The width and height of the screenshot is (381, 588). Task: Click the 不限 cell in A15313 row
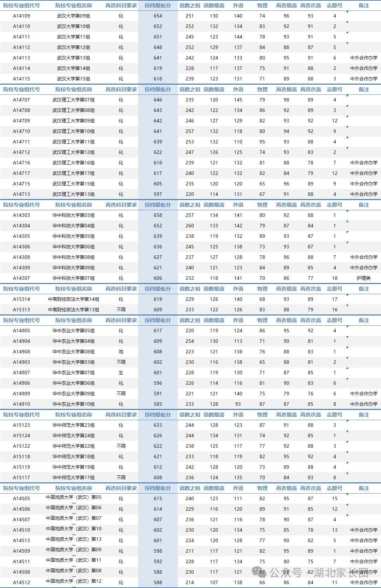pos(121,310)
